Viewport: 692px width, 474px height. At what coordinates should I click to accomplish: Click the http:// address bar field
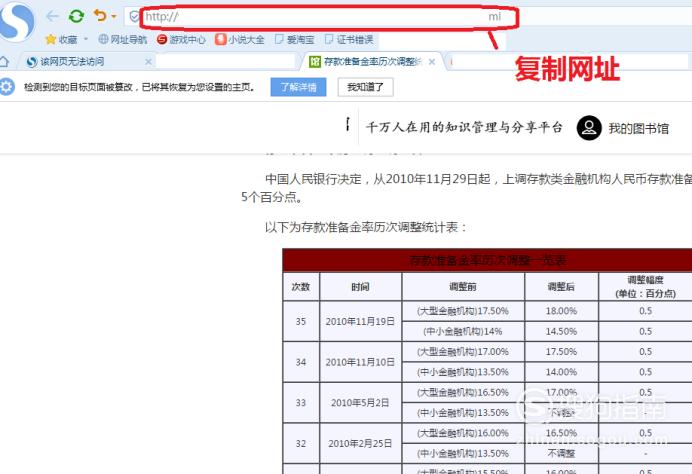(x=329, y=17)
